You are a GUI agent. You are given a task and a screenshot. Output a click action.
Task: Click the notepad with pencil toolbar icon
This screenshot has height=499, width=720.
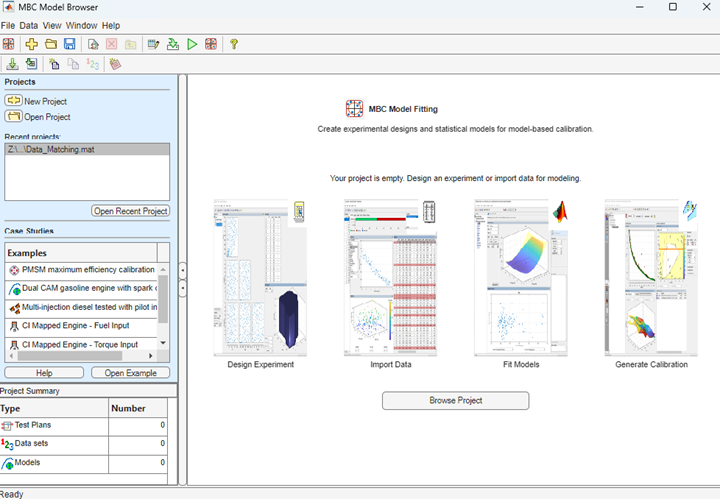point(153,44)
